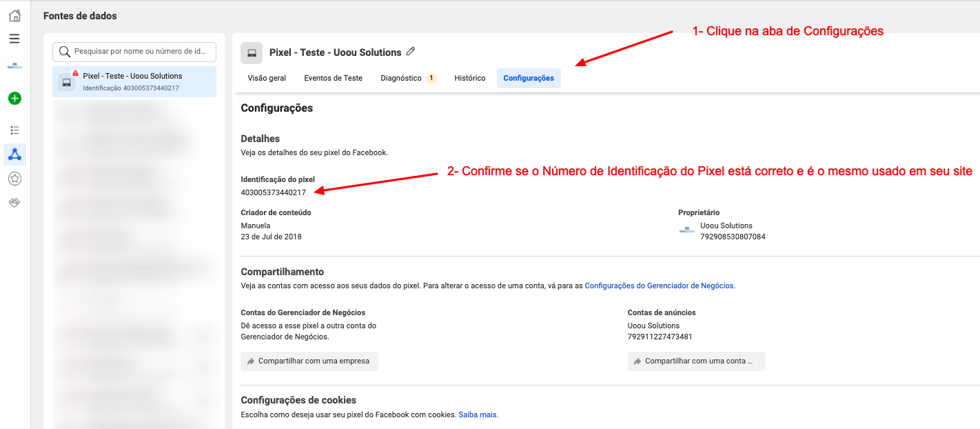Click the Saiba mais link
This screenshot has height=429, width=980.
[x=477, y=415]
